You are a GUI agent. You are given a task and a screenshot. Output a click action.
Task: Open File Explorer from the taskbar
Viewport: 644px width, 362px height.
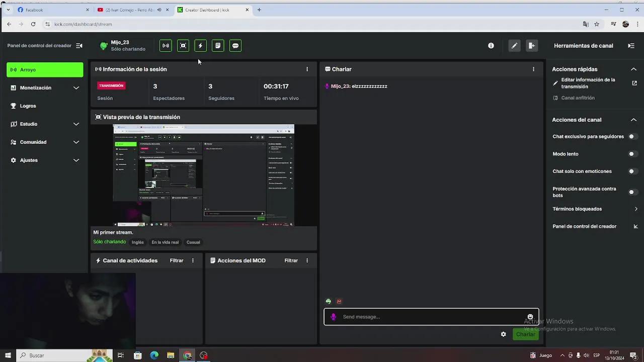[x=171, y=355]
